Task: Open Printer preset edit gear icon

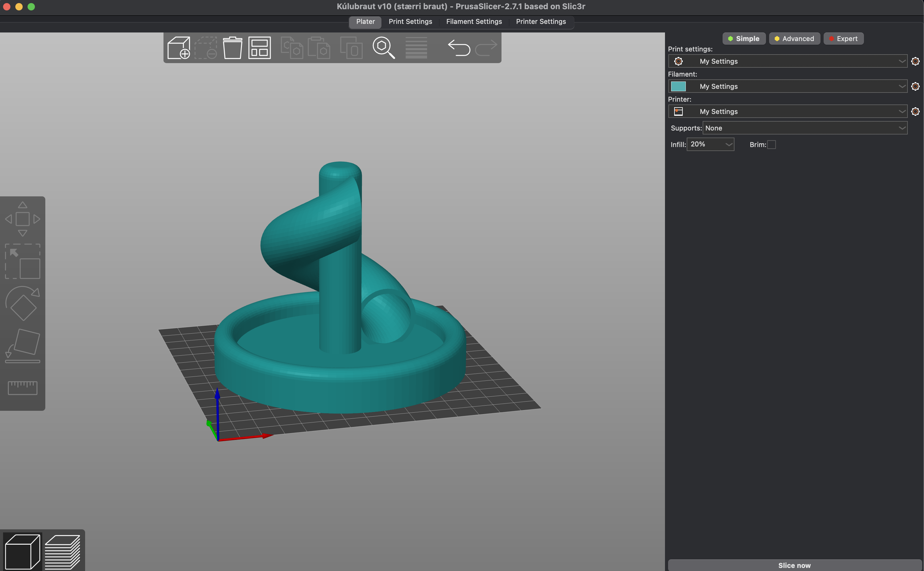Action: pos(915,112)
